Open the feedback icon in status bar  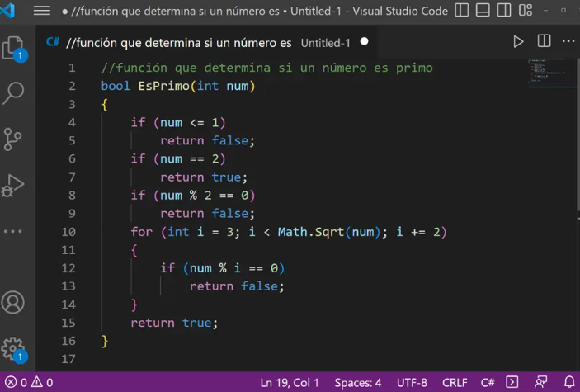540,381
